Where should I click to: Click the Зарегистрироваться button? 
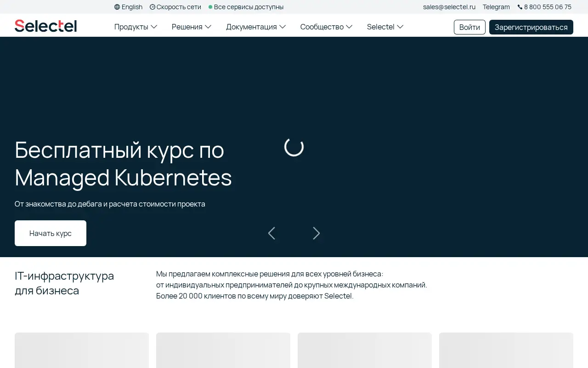(531, 27)
